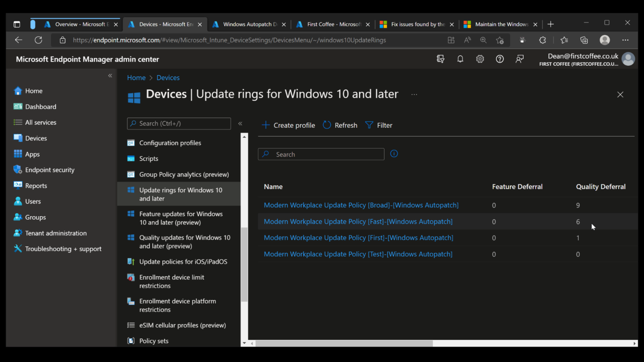
Task: Click the feedback icon in the header
Action: pyautogui.click(x=519, y=59)
